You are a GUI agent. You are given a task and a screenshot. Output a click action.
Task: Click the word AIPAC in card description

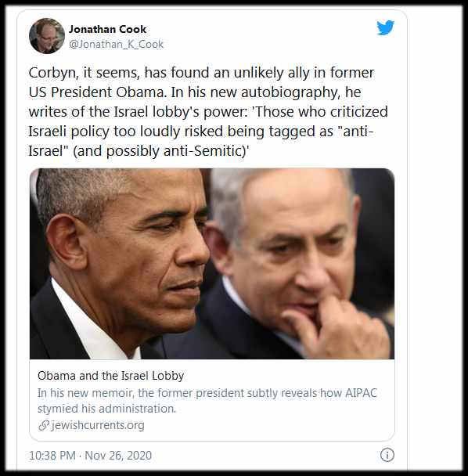(x=361, y=393)
